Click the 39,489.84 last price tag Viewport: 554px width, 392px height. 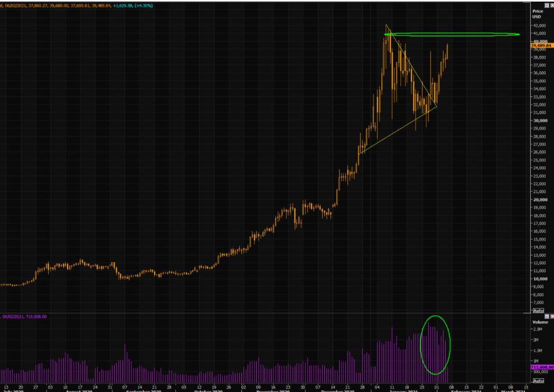point(542,45)
